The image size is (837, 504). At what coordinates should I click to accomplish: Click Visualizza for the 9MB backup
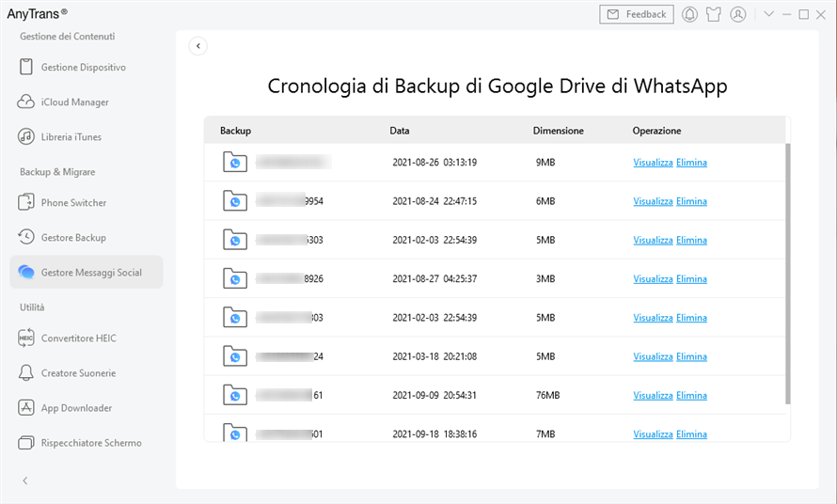tap(653, 163)
